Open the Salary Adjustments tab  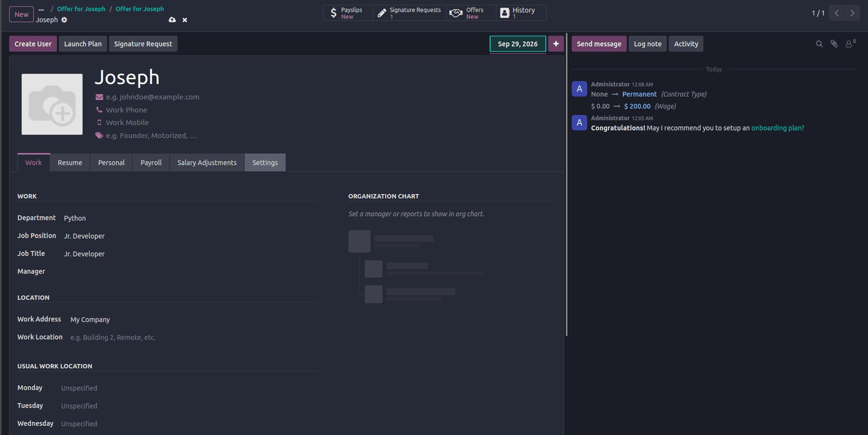tap(207, 163)
